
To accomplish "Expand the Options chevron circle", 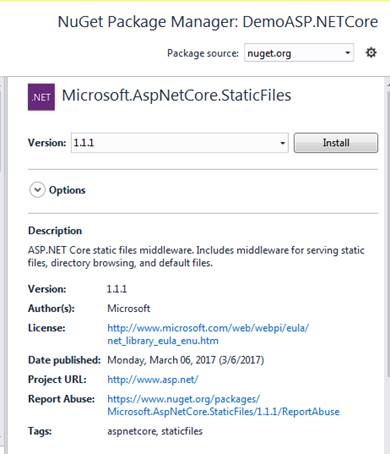I will pyautogui.click(x=37, y=190).
